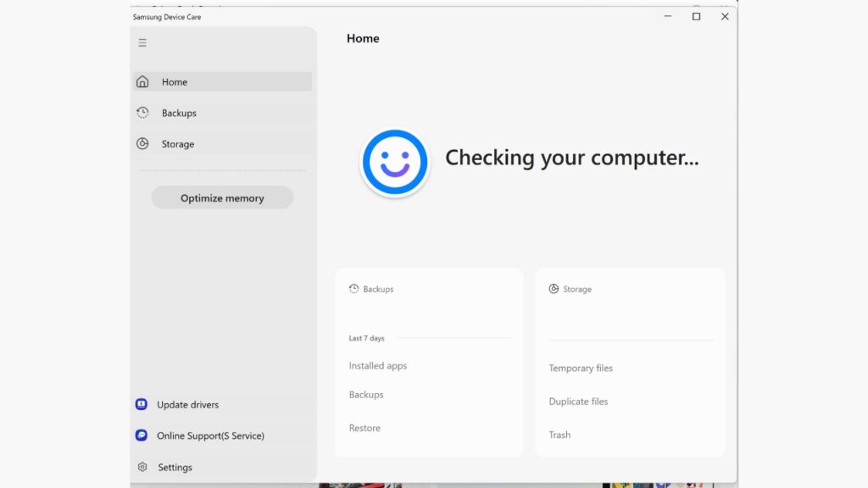The height and width of the screenshot is (488, 868).
Task: Click the Online Support chat icon
Action: tap(142, 435)
